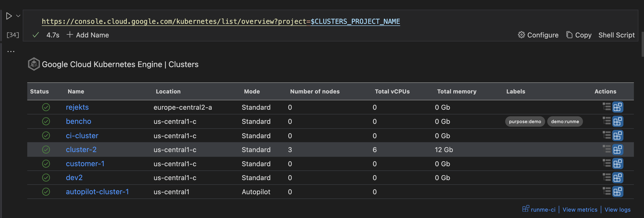This screenshot has height=218, width=644.
Task: Expand the run options chevron beside play
Action: pyautogui.click(x=18, y=16)
